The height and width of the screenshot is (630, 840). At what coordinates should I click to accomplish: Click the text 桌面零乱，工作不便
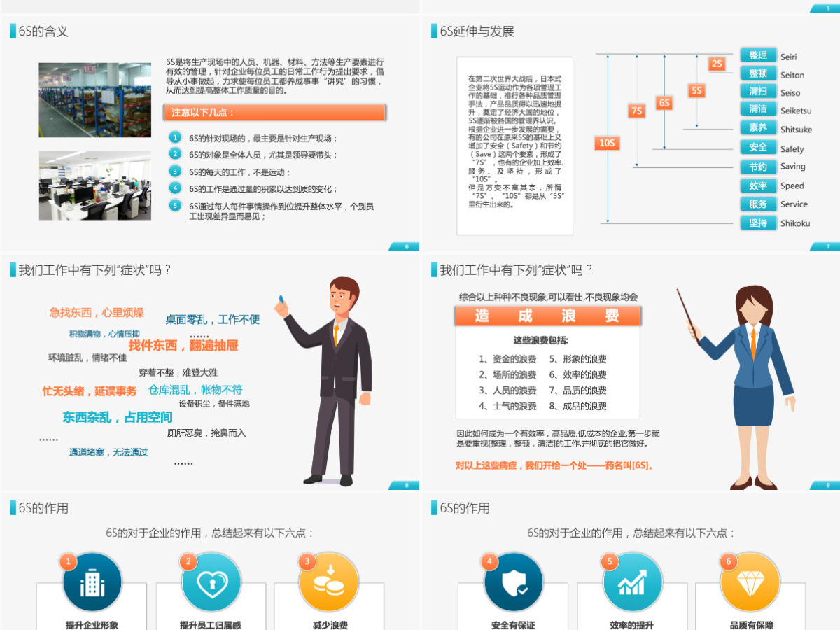[213, 319]
